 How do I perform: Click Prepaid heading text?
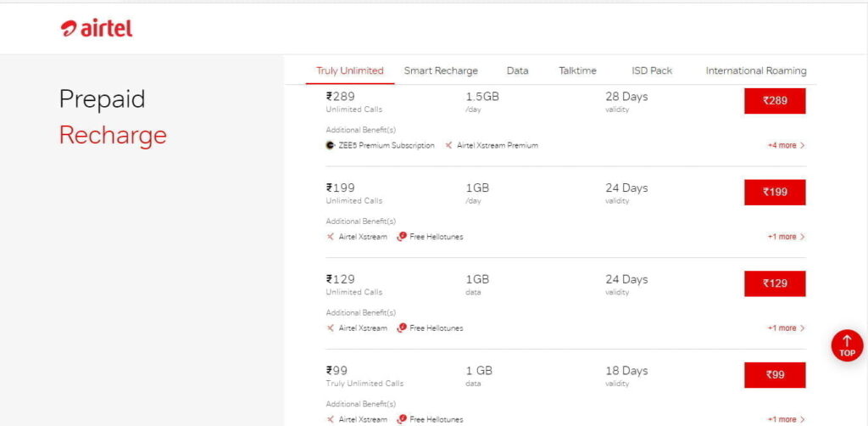tap(103, 99)
